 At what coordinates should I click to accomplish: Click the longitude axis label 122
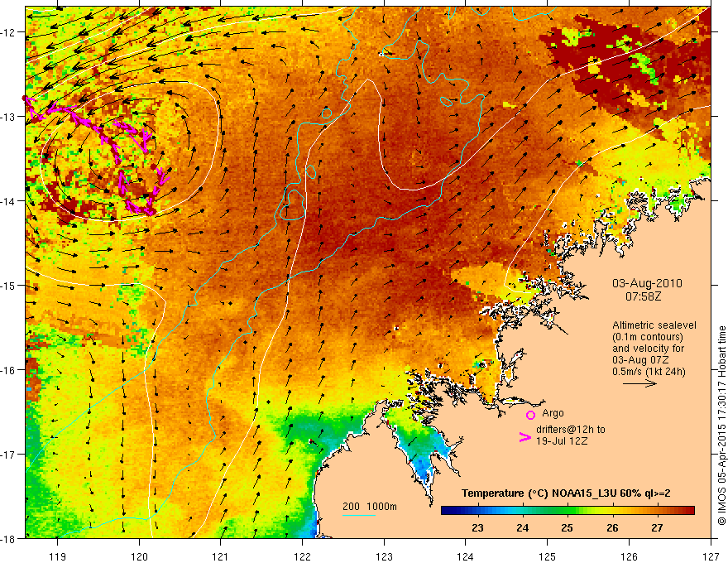(x=302, y=556)
